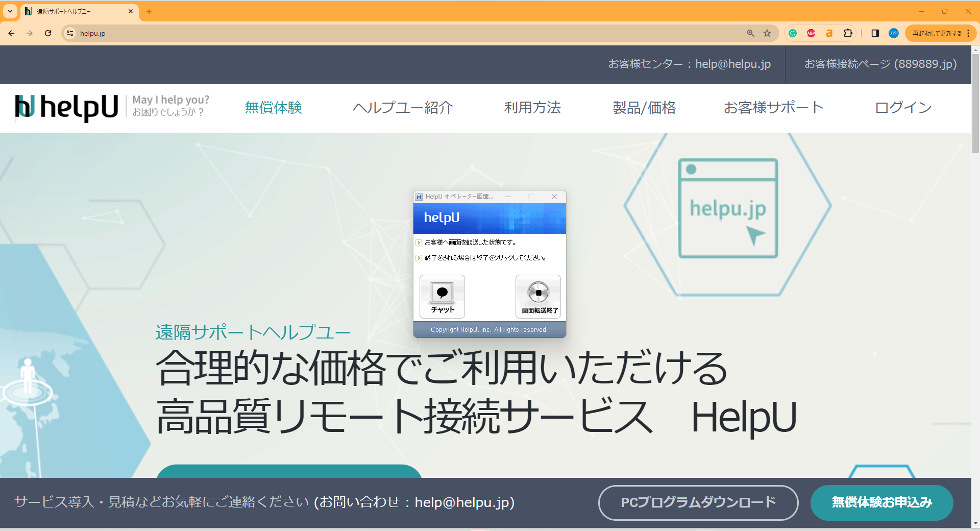The height and width of the screenshot is (531, 980).
Task: Open a new browser tab
Action: coord(149,11)
